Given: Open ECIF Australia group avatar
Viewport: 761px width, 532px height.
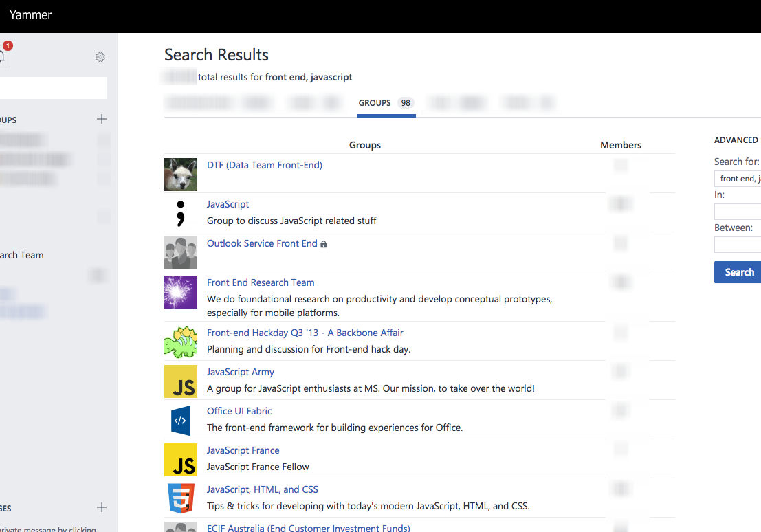Looking at the screenshot, I should 181,527.
